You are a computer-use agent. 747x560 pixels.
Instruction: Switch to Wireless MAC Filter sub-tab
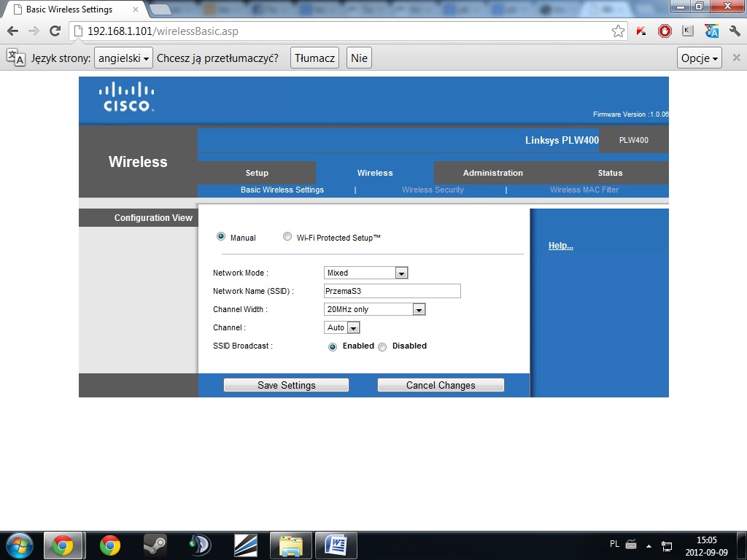click(584, 190)
